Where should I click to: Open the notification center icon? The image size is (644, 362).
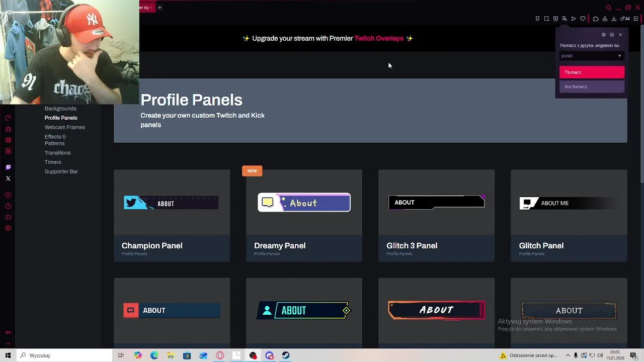(x=633, y=355)
